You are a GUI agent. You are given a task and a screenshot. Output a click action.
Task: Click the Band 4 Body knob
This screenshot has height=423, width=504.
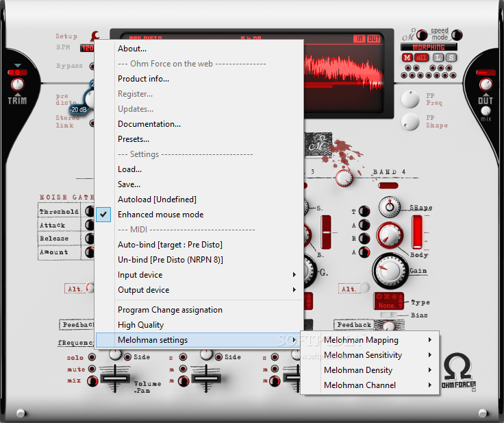click(x=390, y=235)
